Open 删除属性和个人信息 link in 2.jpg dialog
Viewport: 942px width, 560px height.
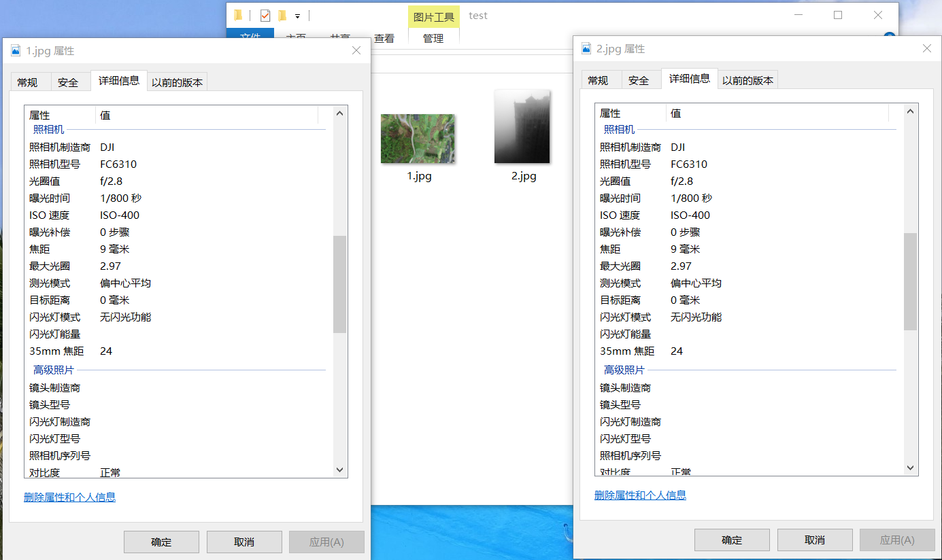click(x=640, y=495)
